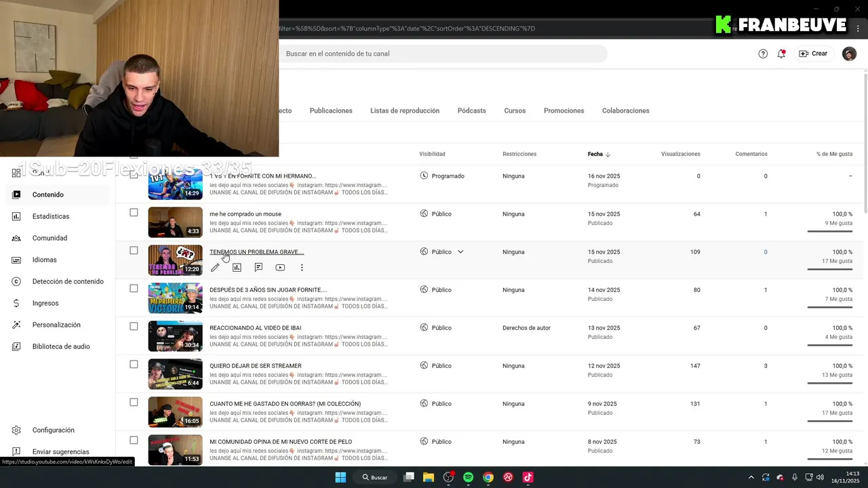Image resolution: width=868 pixels, height=488 pixels.
Task: Select checkbox for TENEMOS UN PROBLEMA GRAVE
Action: coord(134,251)
